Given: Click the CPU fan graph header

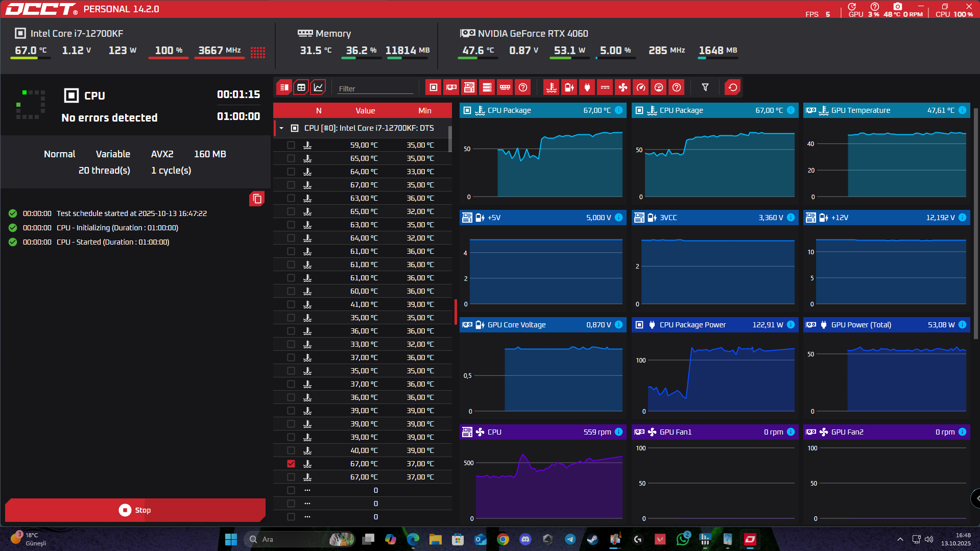Looking at the screenshot, I should coord(543,432).
